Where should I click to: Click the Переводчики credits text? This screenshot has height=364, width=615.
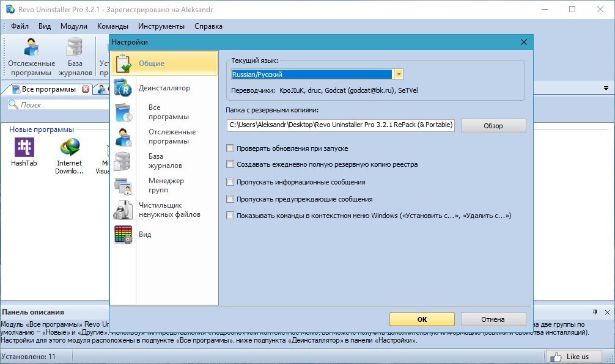325,90
